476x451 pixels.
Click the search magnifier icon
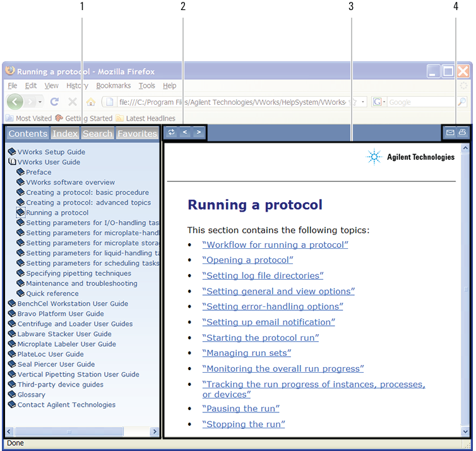(x=461, y=102)
